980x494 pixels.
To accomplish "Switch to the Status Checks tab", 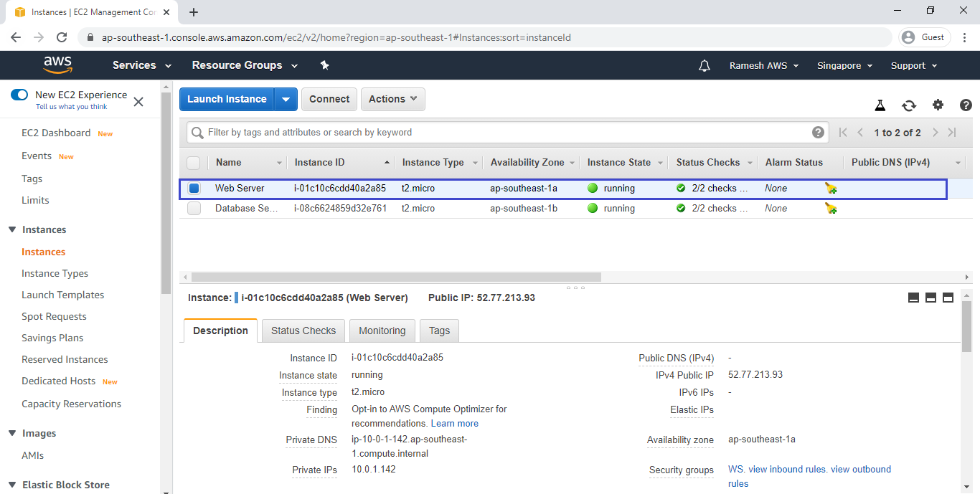I will [x=303, y=331].
